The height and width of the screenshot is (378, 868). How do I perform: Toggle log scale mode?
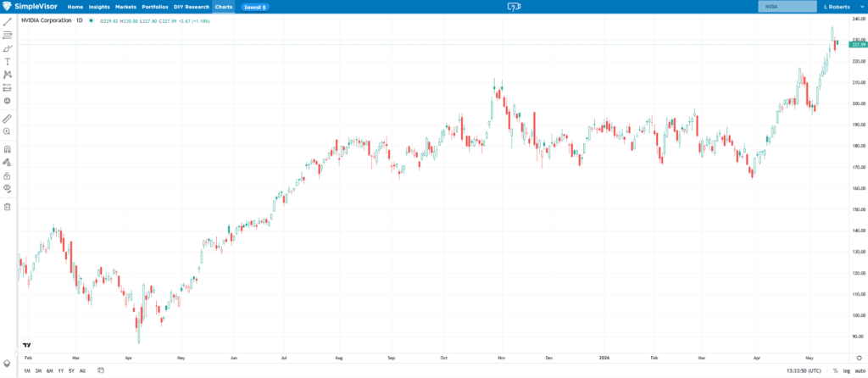coord(847,370)
